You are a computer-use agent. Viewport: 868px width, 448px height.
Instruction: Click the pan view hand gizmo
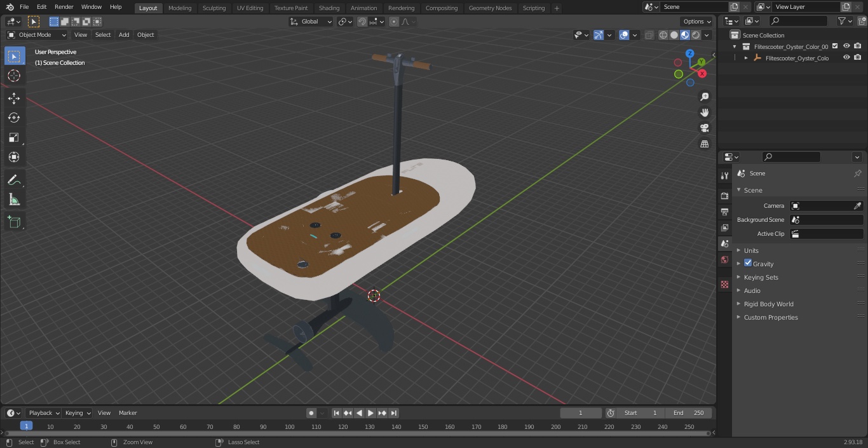click(704, 112)
